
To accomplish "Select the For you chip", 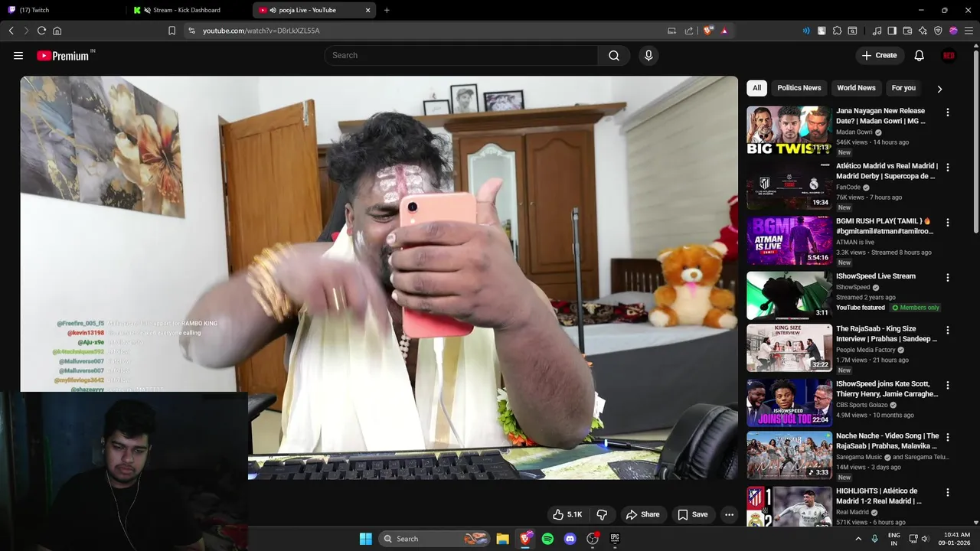I will coord(903,88).
